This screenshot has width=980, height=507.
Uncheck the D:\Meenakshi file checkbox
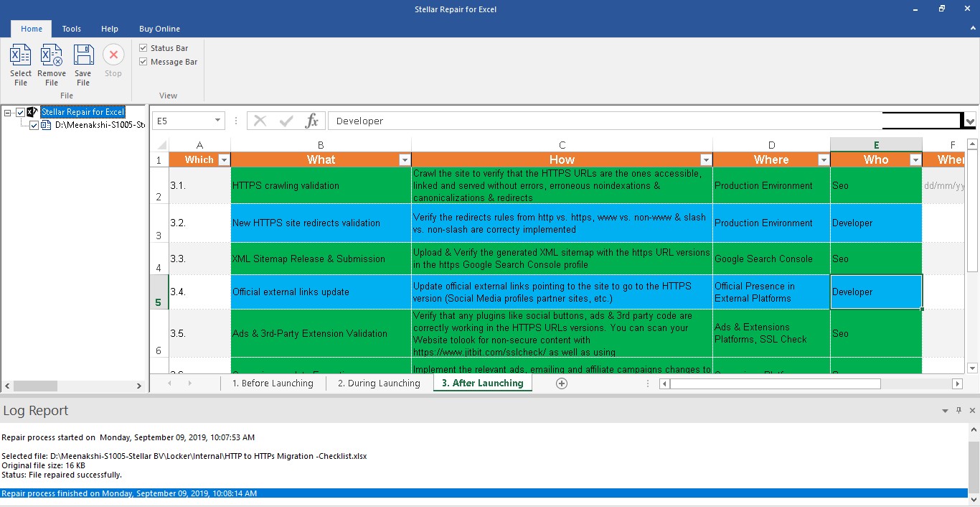click(x=34, y=125)
